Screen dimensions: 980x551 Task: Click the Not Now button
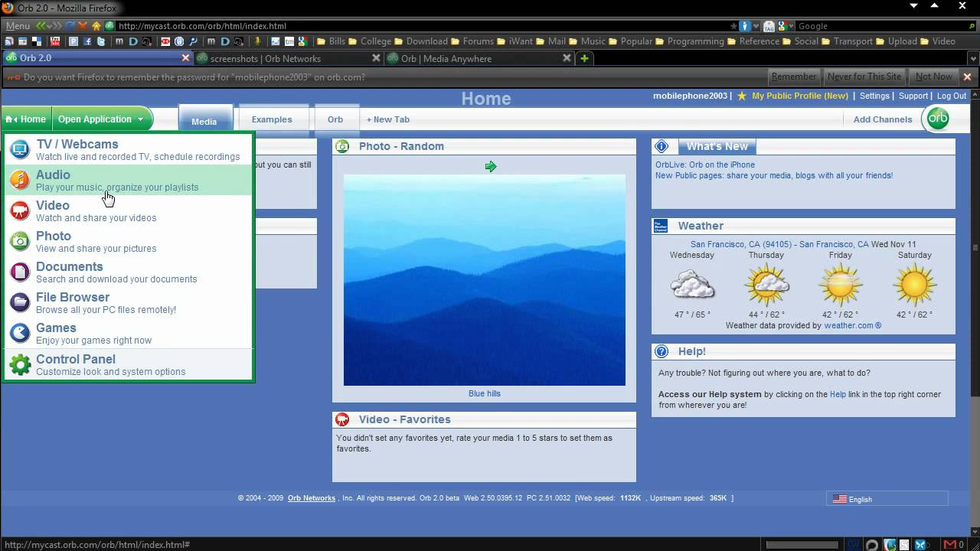[x=934, y=77]
